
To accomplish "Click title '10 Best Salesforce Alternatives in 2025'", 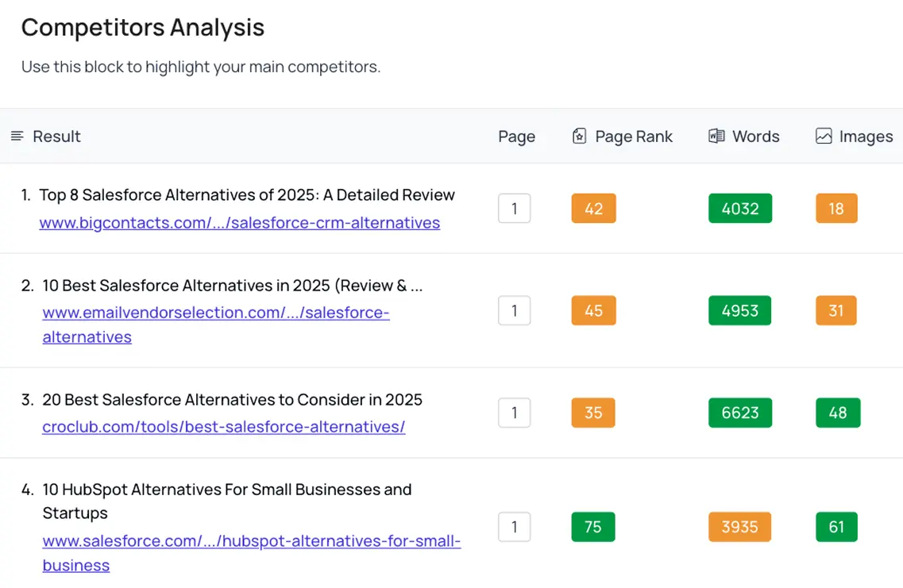I will [232, 286].
